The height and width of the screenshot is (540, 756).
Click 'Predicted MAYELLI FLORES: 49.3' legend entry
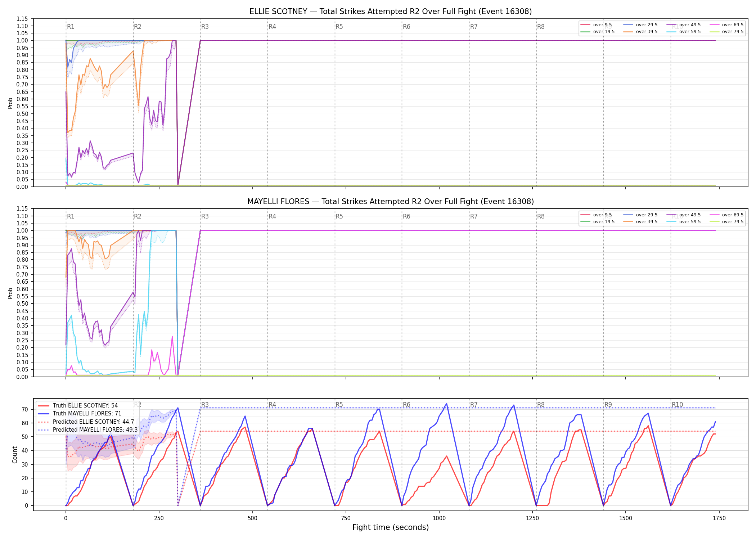88,429
